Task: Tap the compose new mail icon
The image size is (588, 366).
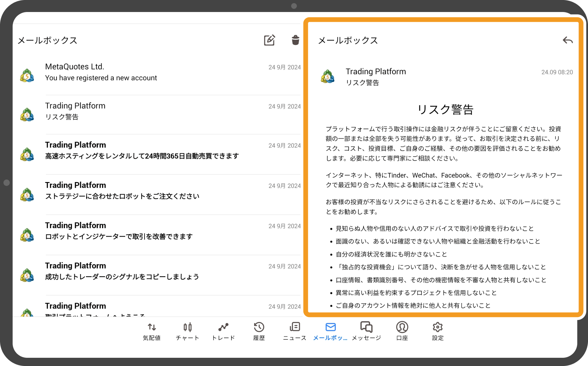Action: tap(269, 40)
